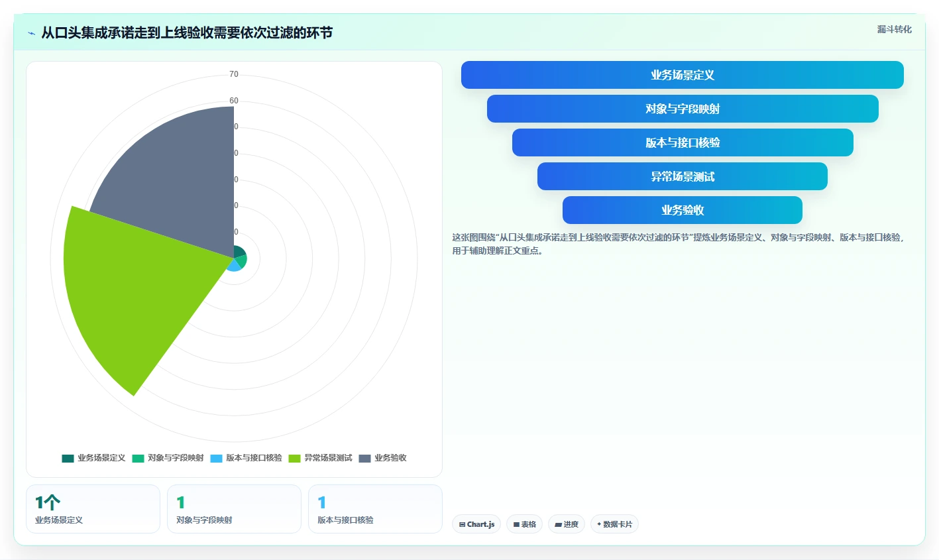The image size is (939, 560).
Task: Toggle 异常场景测试 legend color box
Action: tap(294, 459)
